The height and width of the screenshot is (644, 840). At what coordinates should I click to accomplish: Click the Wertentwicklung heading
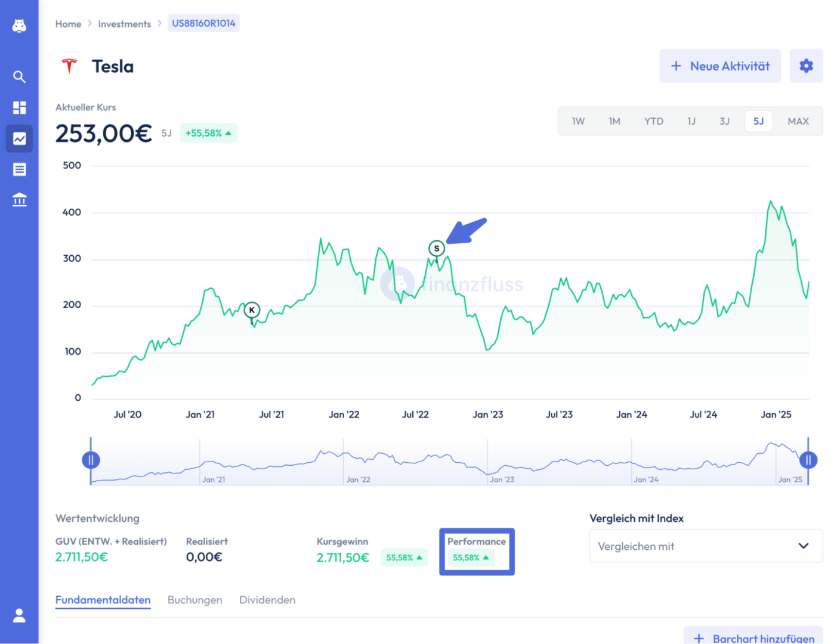tap(97, 518)
